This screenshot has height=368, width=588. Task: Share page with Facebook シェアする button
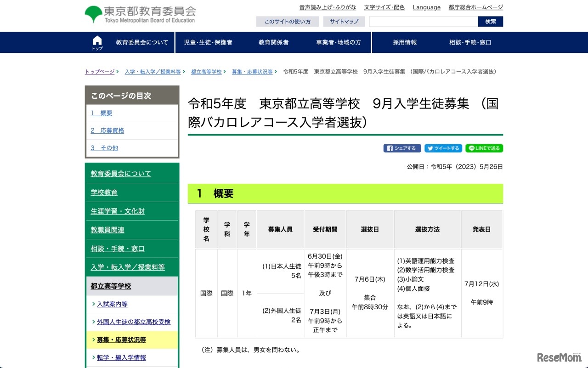coord(402,148)
